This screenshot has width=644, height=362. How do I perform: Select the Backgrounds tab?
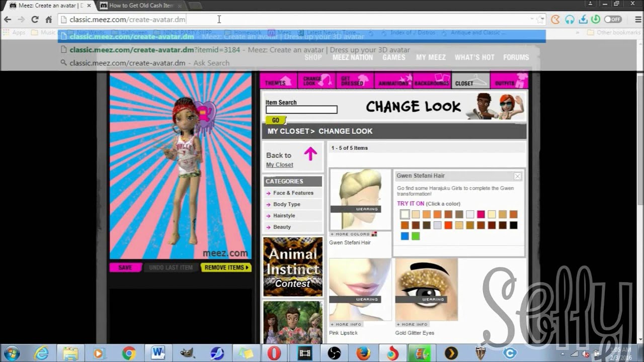click(432, 80)
